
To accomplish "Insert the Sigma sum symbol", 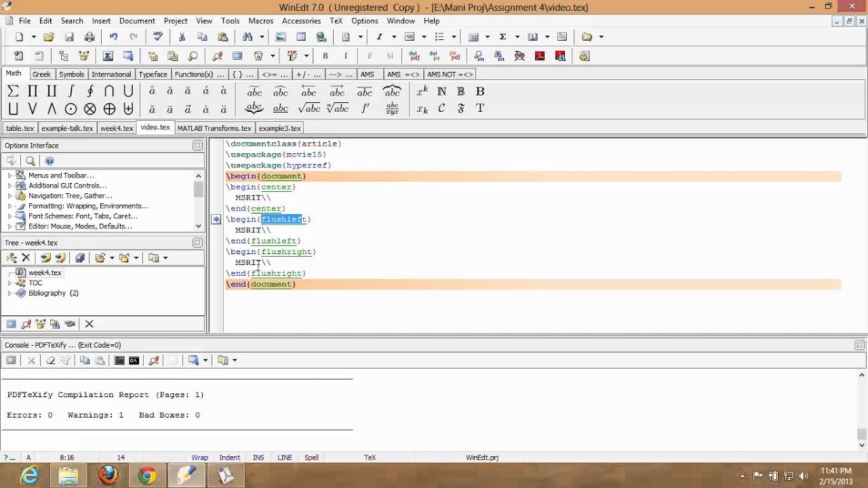I will [13, 91].
